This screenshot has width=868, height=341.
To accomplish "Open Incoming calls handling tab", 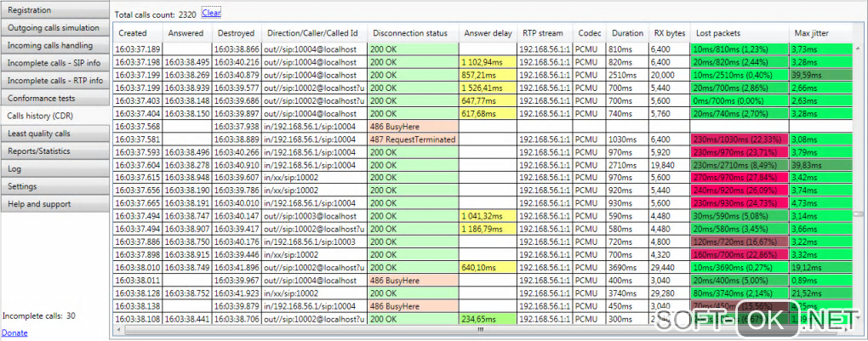I will 54,45.
